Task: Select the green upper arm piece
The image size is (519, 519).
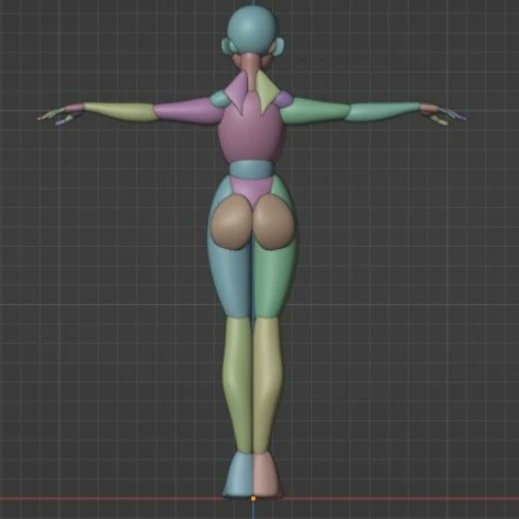Action: (315, 110)
